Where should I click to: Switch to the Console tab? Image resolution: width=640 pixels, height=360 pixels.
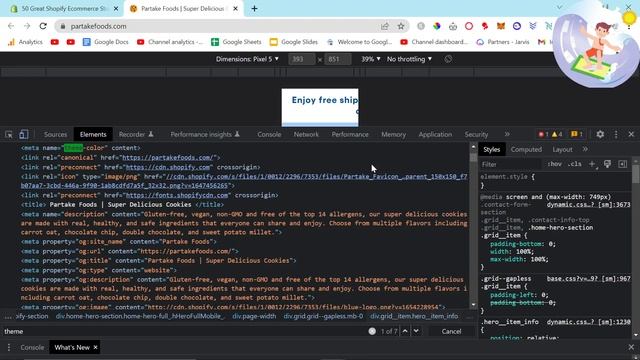[x=269, y=134]
